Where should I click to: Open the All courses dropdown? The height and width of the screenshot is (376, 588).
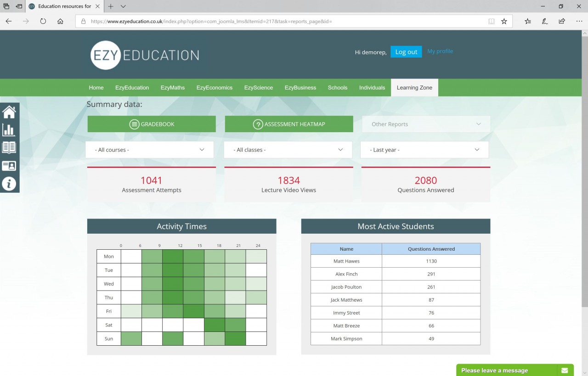coord(150,150)
